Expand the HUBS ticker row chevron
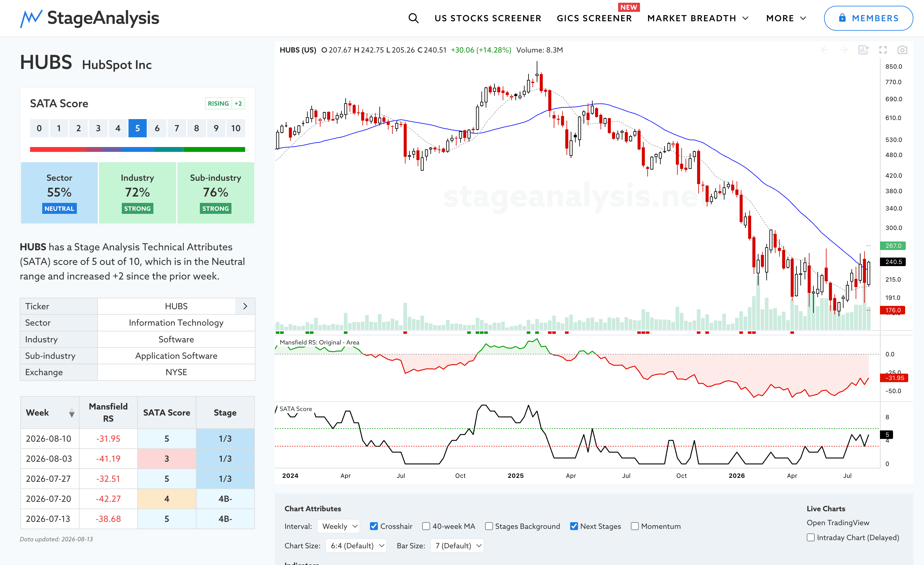This screenshot has height=565, width=924. coord(245,306)
